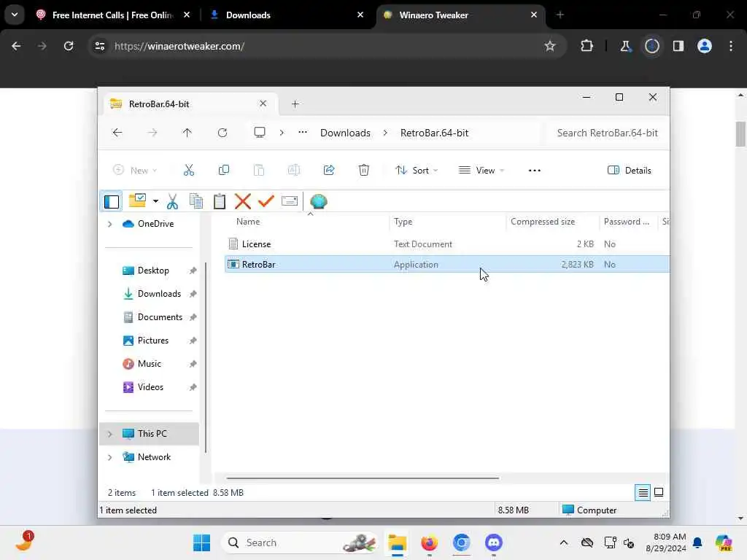Screen dimensions: 747x560
Task: Click Downloads in the breadcrumb path
Action: (345, 133)
